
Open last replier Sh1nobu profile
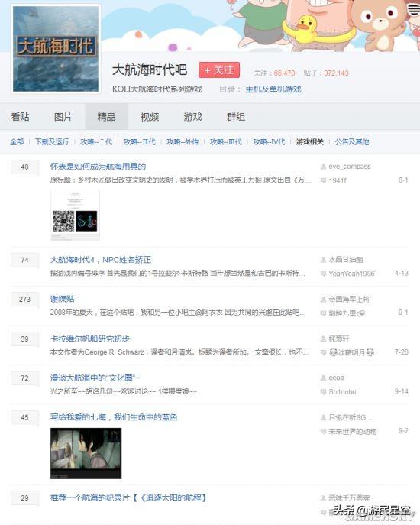[342, 392]
